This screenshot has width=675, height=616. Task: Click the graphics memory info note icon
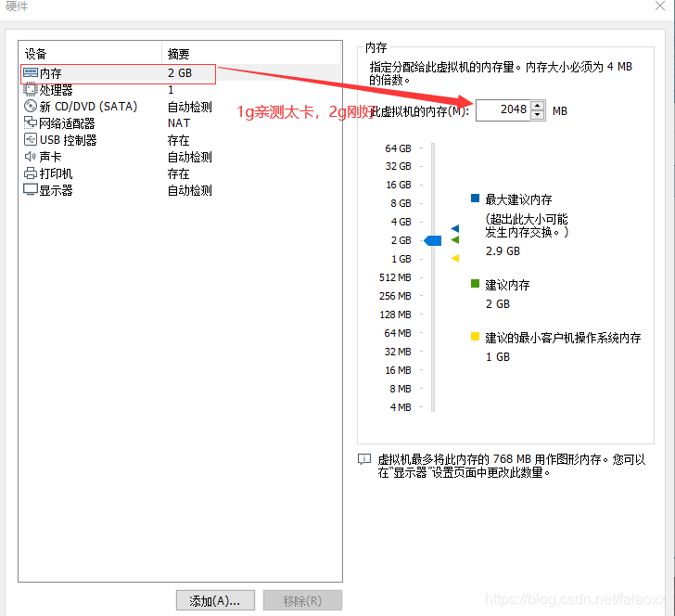pos(364,459)
